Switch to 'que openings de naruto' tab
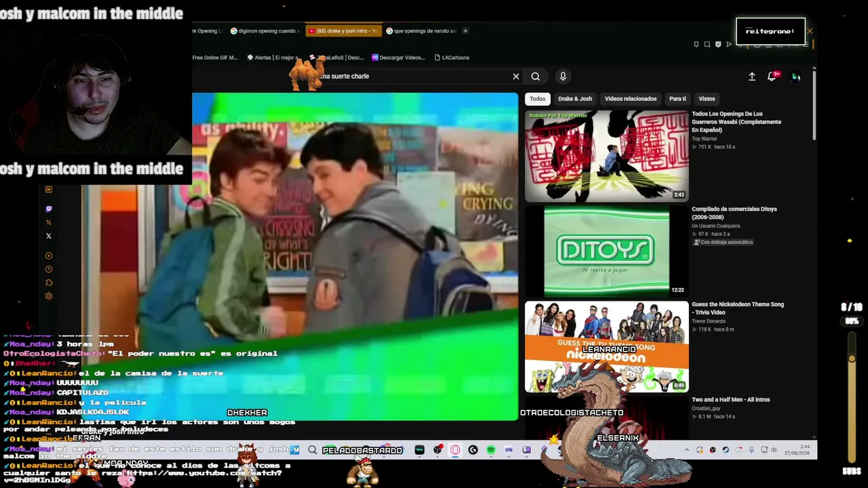Image resolution: width=868 pixels, height=488 pixels. point(421,30)
